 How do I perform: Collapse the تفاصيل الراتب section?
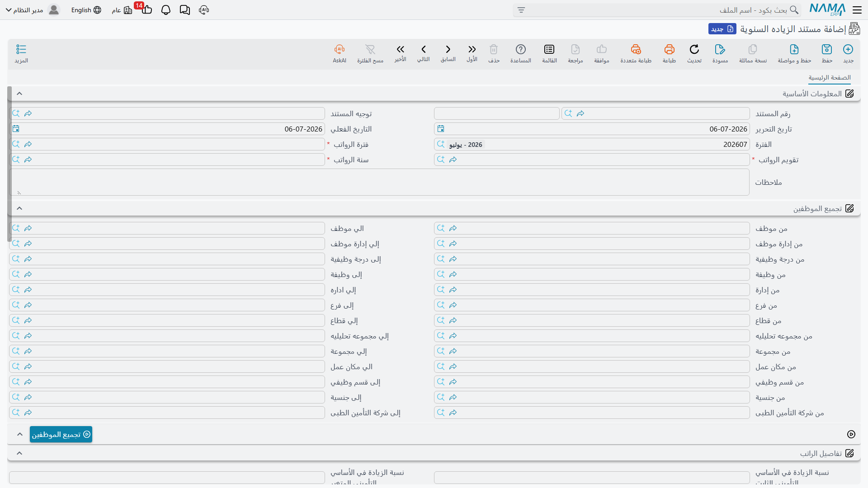pos(19,453)
